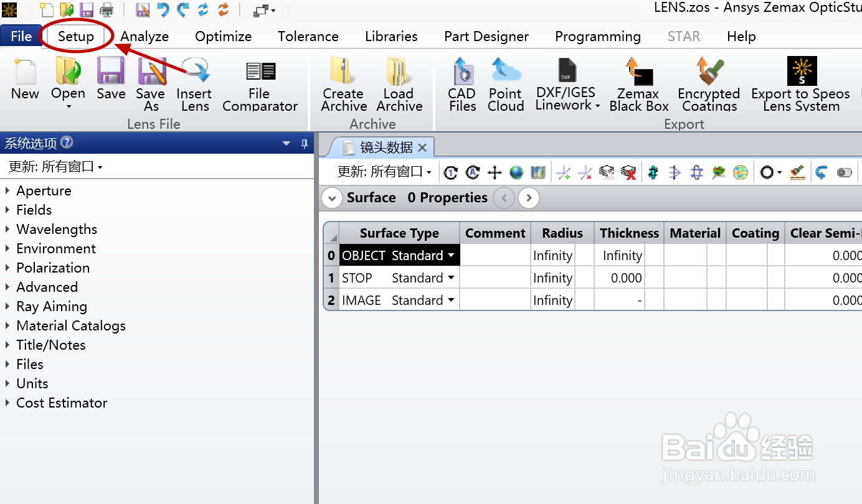Select the 镜头数据 editor tab

click(386, 147)
